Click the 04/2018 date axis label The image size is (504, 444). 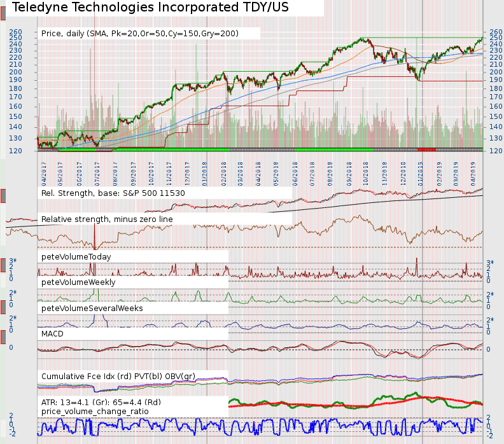click(258, 174)
